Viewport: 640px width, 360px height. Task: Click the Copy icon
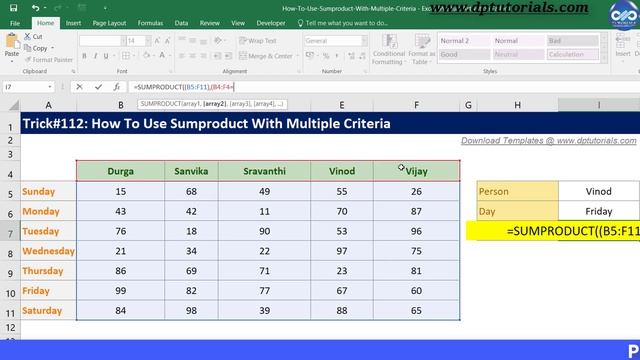click(x=27, y=48)
